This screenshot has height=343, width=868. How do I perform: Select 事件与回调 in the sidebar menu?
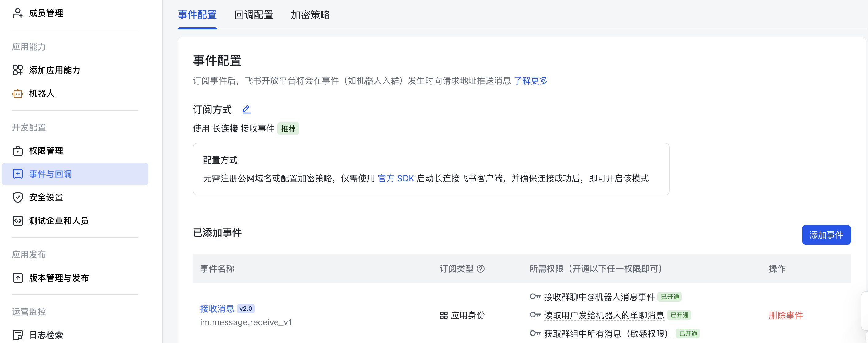tap(50, 174)
